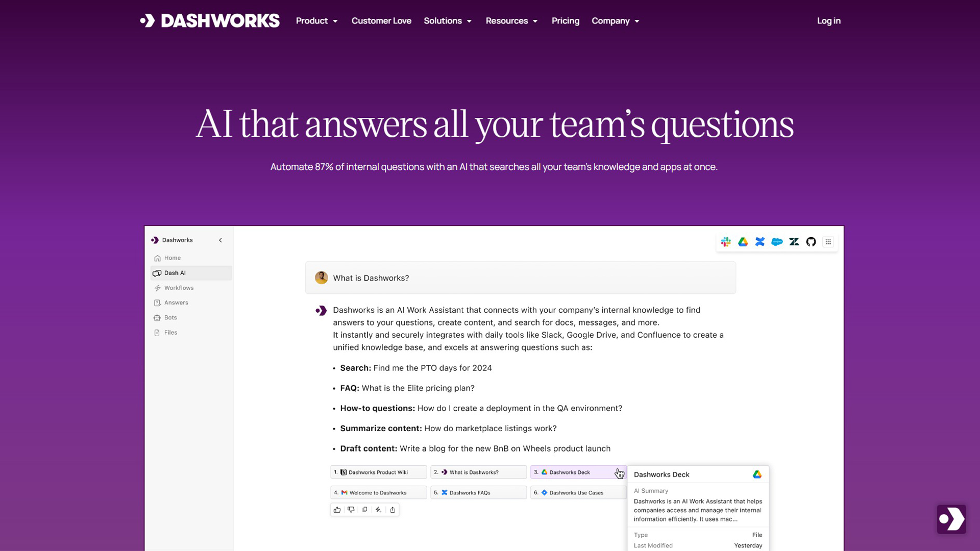
Task: Collapse the Dashworks sidebar chevron
Action: pos(220,240)
